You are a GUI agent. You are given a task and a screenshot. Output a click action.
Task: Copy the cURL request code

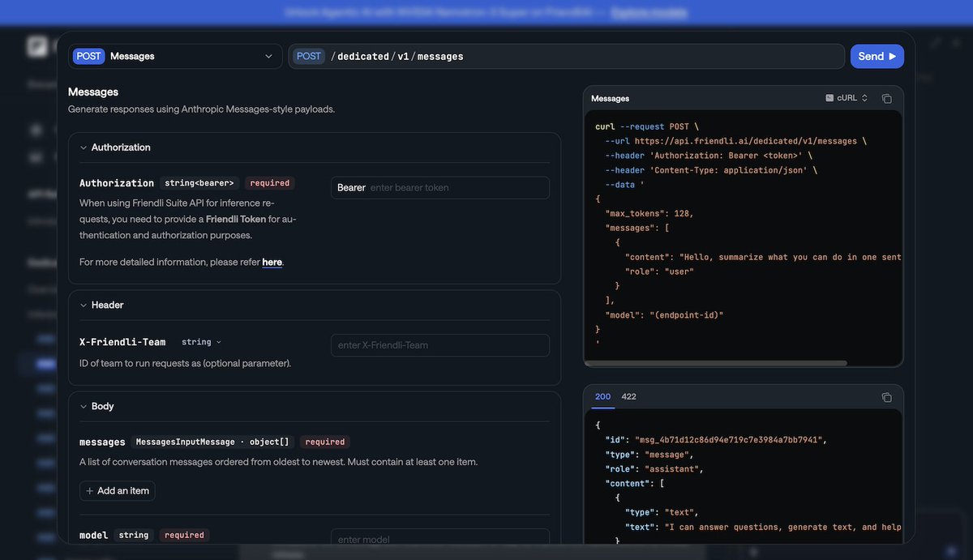coord(887,99)
